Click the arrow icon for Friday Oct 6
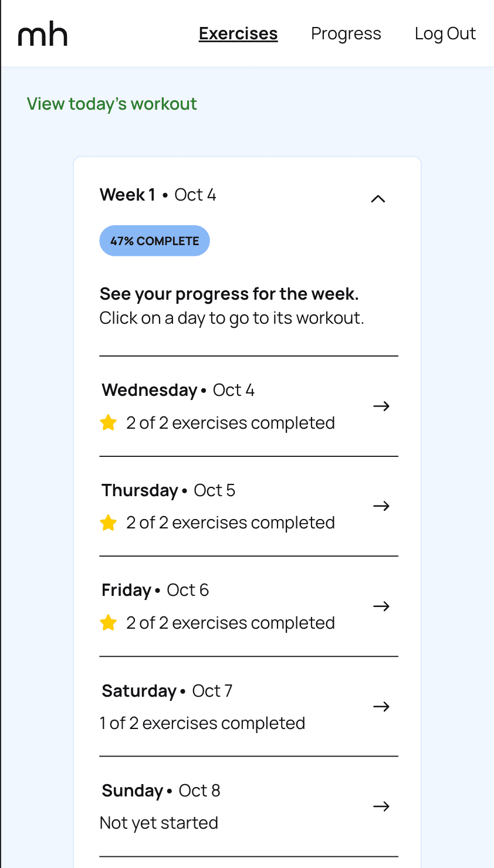 (x=381, y=606)
